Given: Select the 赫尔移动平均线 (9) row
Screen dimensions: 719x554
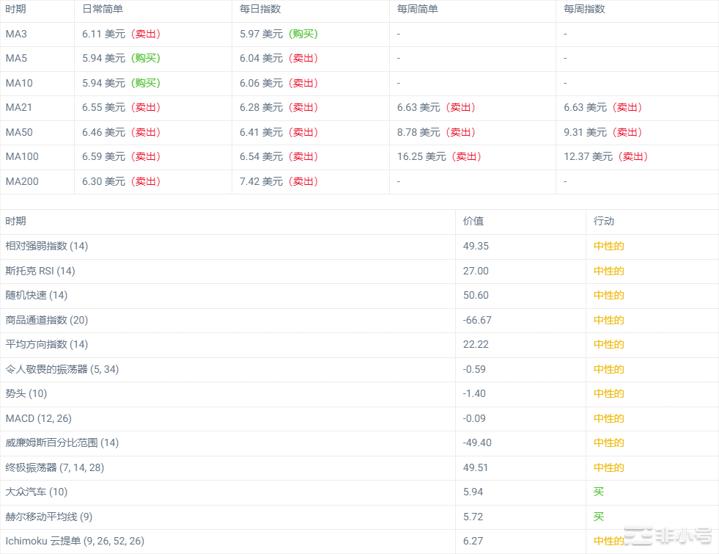Looking at the screenshot, I should click(360, 517).
